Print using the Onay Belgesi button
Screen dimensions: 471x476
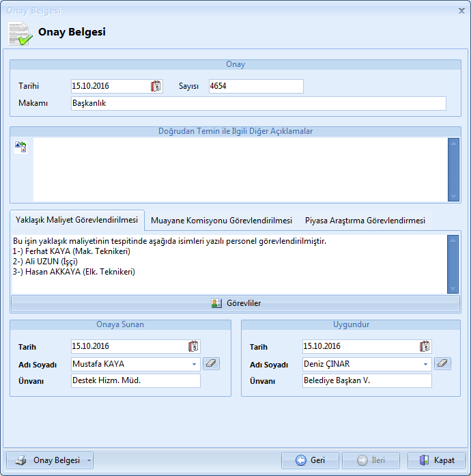point(46,460)
